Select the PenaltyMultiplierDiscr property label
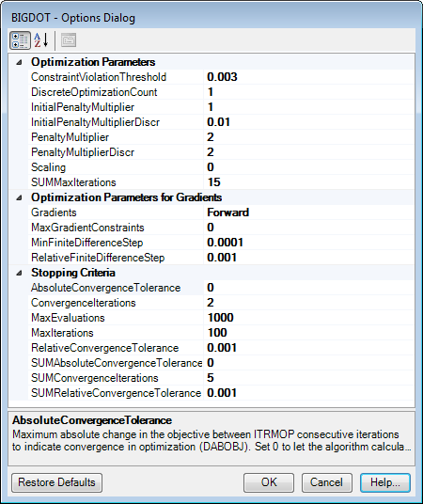Viewport: 423px width, 504px height. (83, 152)
